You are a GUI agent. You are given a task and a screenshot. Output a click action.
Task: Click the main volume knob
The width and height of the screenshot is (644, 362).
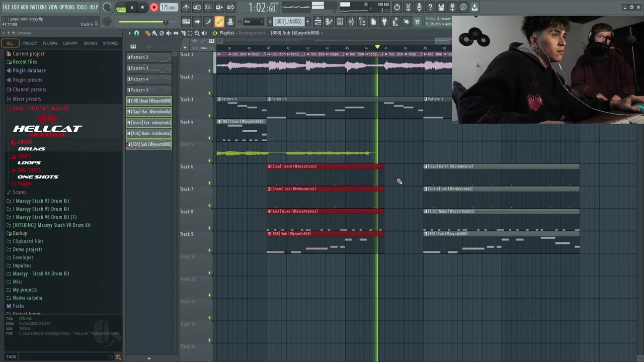[x=107, y=7]
